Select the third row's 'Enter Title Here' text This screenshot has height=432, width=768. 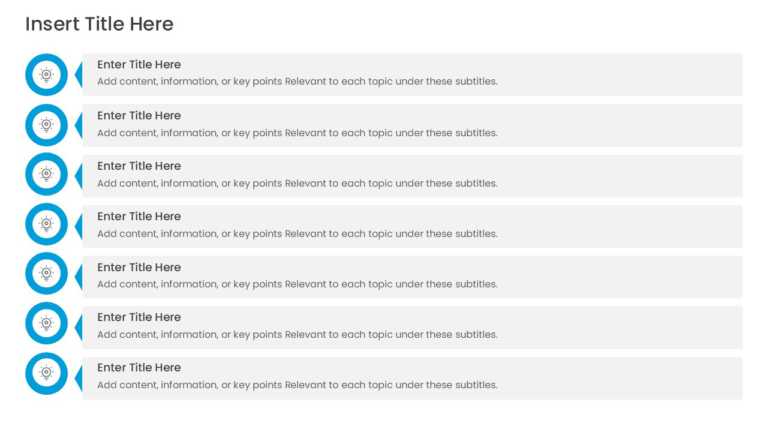(139, 166)
